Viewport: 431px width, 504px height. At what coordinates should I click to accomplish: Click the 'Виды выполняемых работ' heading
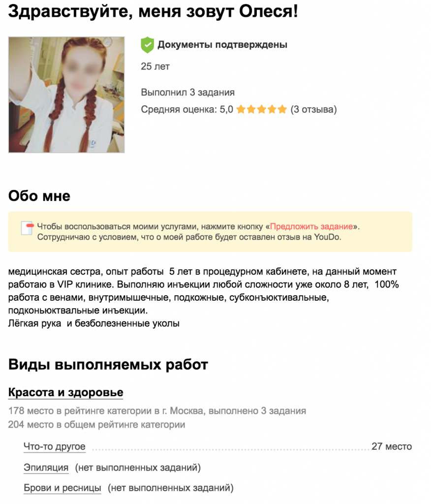pyautogui.click(x=108, y=365)
